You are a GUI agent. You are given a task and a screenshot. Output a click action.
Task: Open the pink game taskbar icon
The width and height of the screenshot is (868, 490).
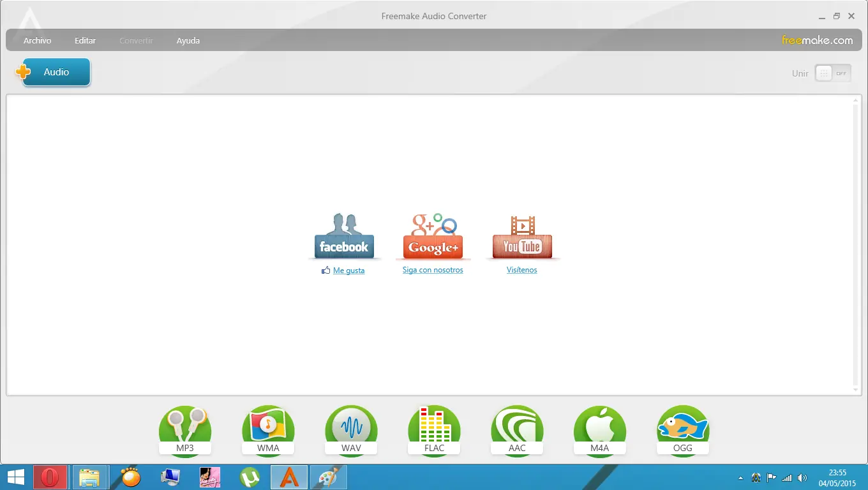coord(210,477)
